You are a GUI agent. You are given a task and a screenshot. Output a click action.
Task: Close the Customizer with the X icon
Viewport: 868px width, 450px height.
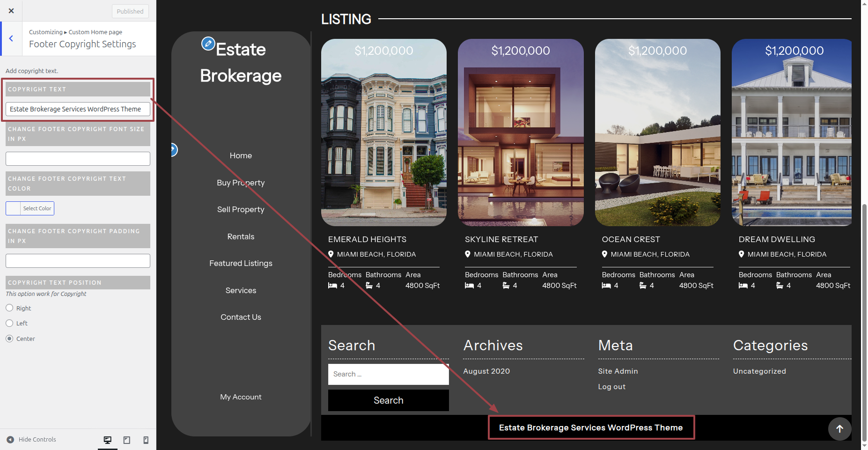tap(11, 11)
